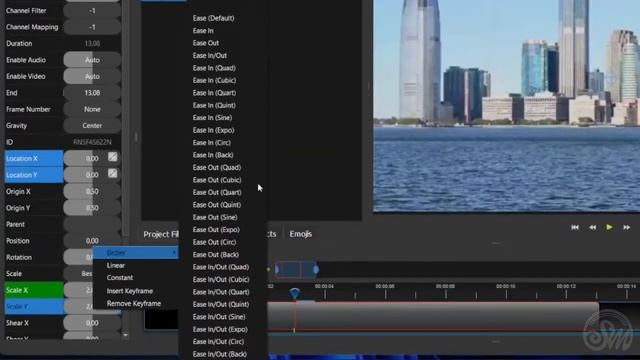Click the Channel Mapping value field
This screenshot has height=360, width=640.
point(92,27)
